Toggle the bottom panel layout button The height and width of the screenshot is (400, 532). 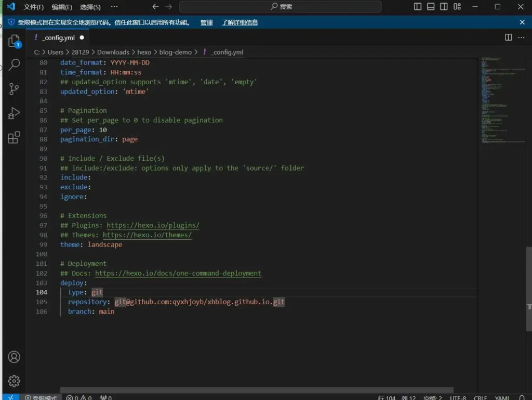click(x=431, y=7)
